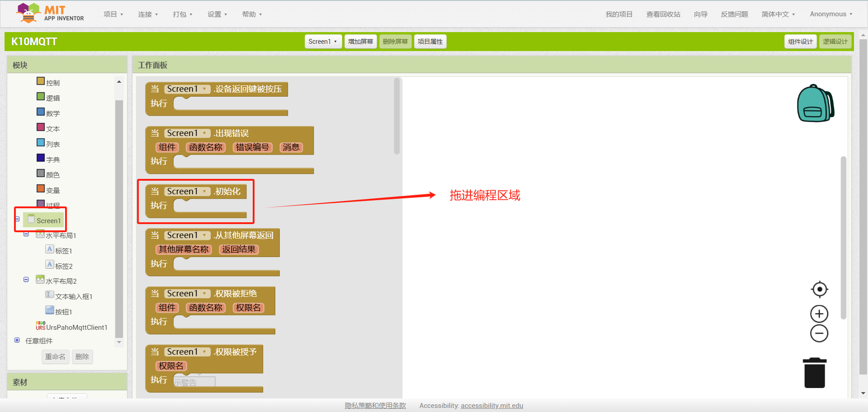Open the 设置 menu
This screenshot has height=412, width=868.
point(217,14)
